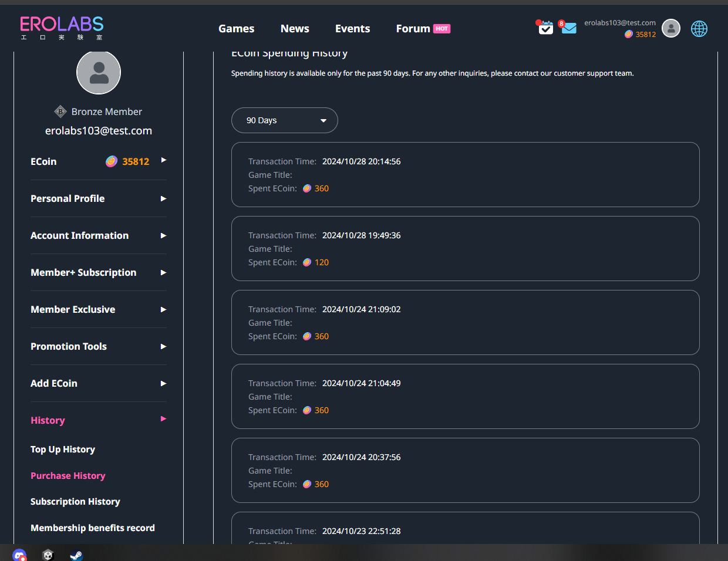
Task: Open Personal Profile in the sidebar
Action: tap(68, 198)
